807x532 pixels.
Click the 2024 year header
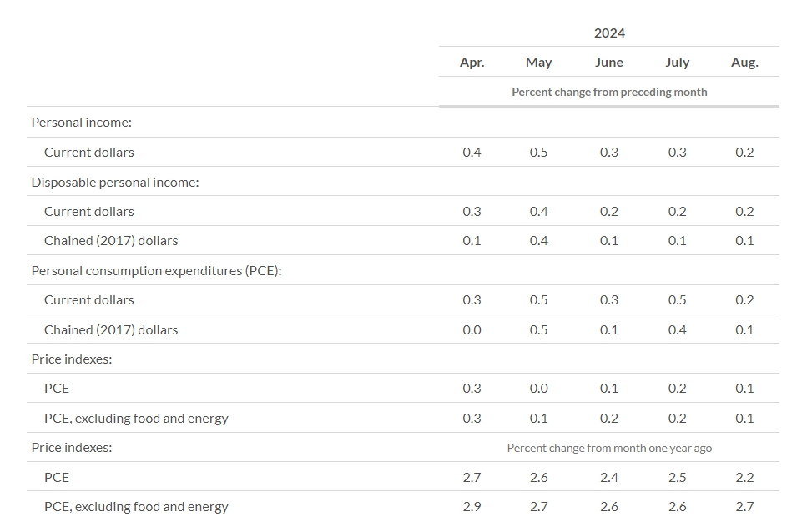coord(609,33)
